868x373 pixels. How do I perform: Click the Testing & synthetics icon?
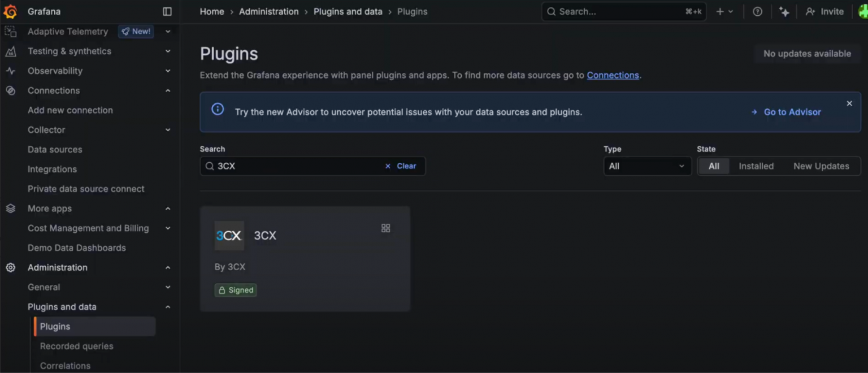coord(10,51)
